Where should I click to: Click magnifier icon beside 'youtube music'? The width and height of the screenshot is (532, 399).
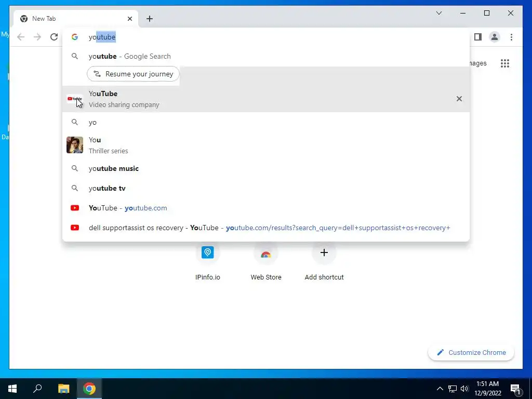(x=75, y=169)
